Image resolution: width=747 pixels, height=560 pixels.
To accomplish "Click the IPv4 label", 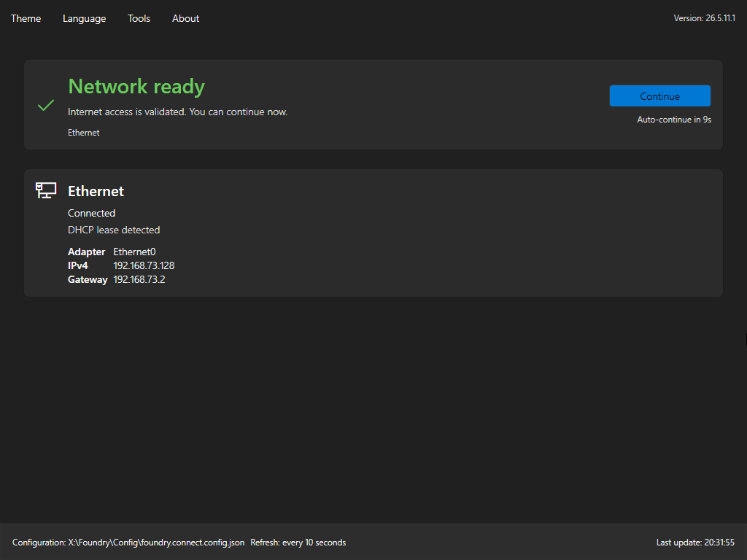I will coord(77,265).
